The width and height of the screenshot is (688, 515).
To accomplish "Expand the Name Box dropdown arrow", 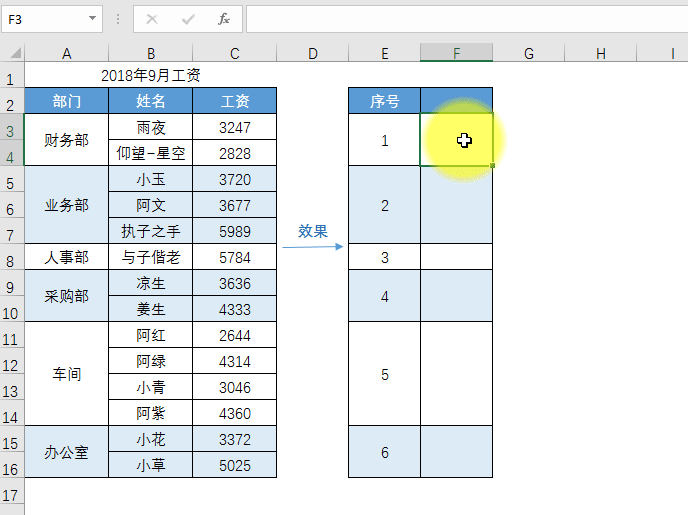I will (92, 18).
